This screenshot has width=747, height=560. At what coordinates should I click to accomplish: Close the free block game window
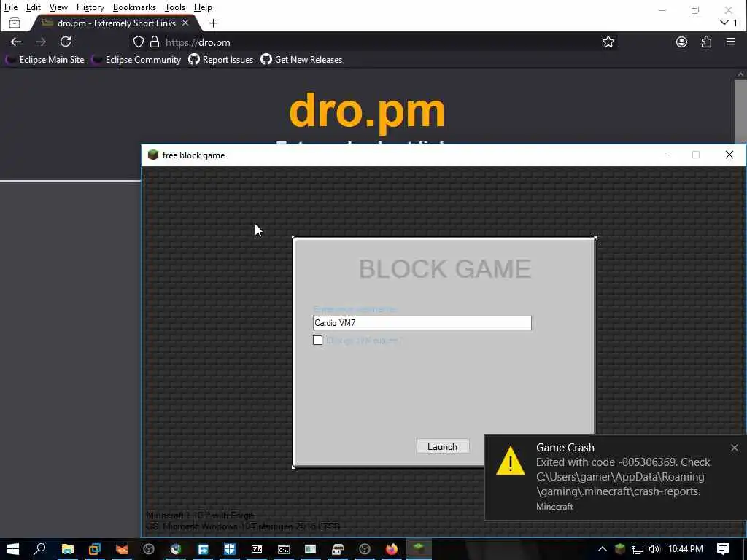click(729, 155)
